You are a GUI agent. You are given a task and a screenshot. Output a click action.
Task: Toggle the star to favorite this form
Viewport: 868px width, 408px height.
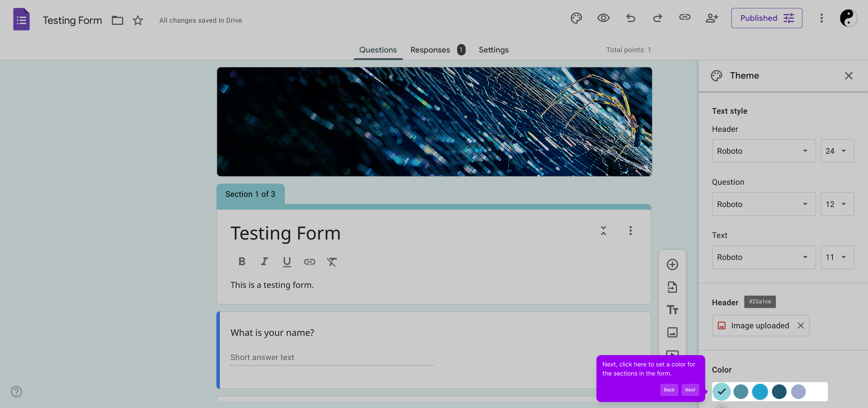point(138,20)
